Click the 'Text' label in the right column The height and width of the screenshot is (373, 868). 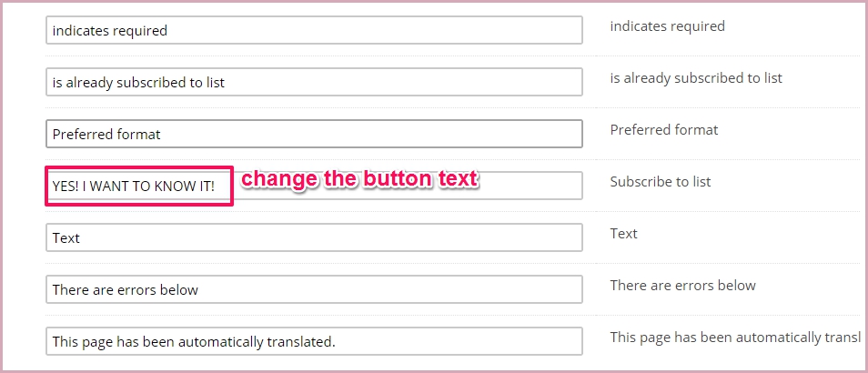tap(623, 234)
